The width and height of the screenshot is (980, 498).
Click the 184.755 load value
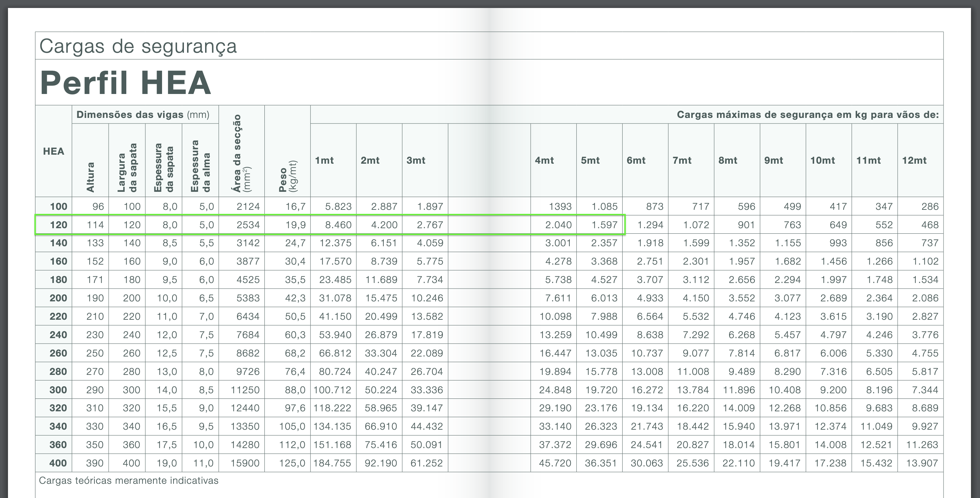332,463
